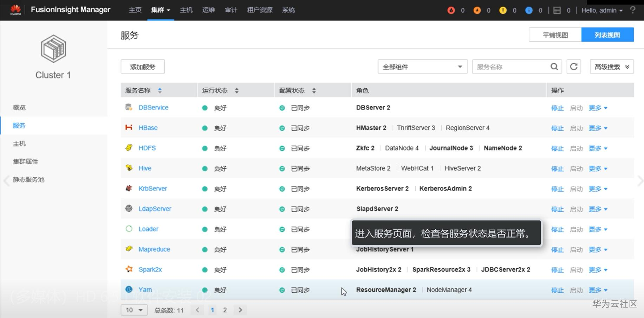Open the LdapServer service link
The height and width of the screenshot is (318, 644).
[155, 209]
